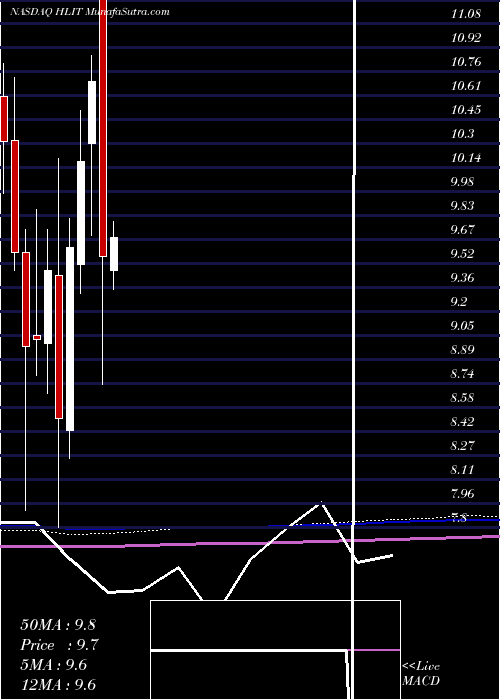
Task: Click the tiny red doji candlestick near 9.05
Action: tap(37, 338)
